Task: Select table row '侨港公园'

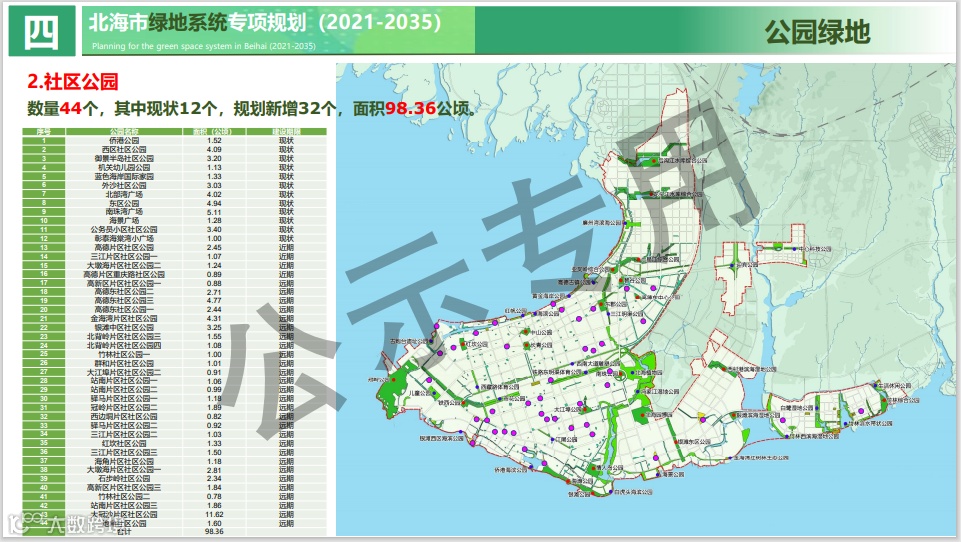Action: click(x=175, y=140)
